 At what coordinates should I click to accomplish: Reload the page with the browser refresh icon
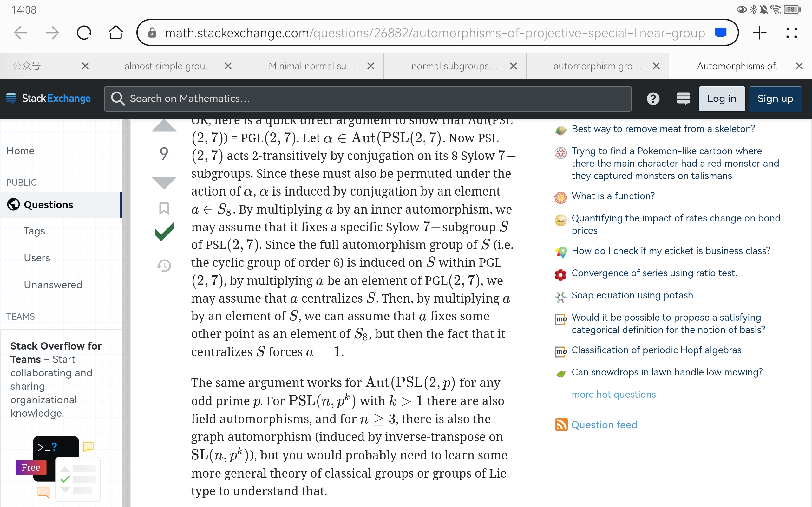coord(84,33)
